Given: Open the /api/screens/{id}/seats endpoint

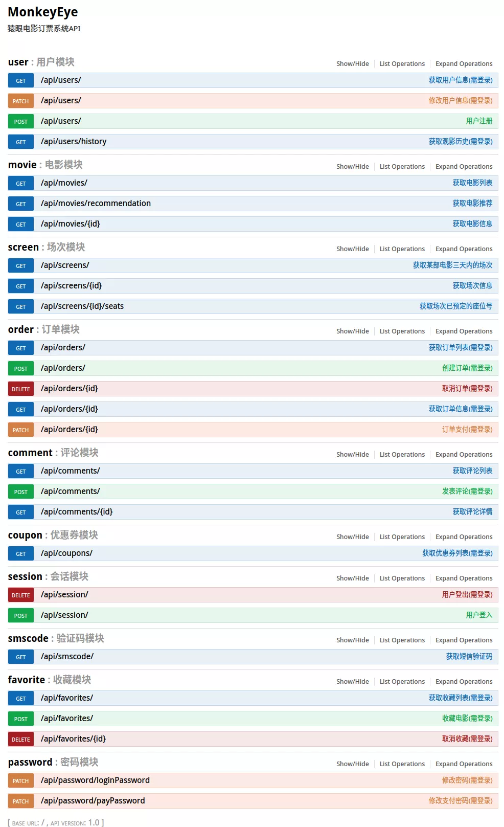Looking at the screenshot, I should tap(82, 306).
